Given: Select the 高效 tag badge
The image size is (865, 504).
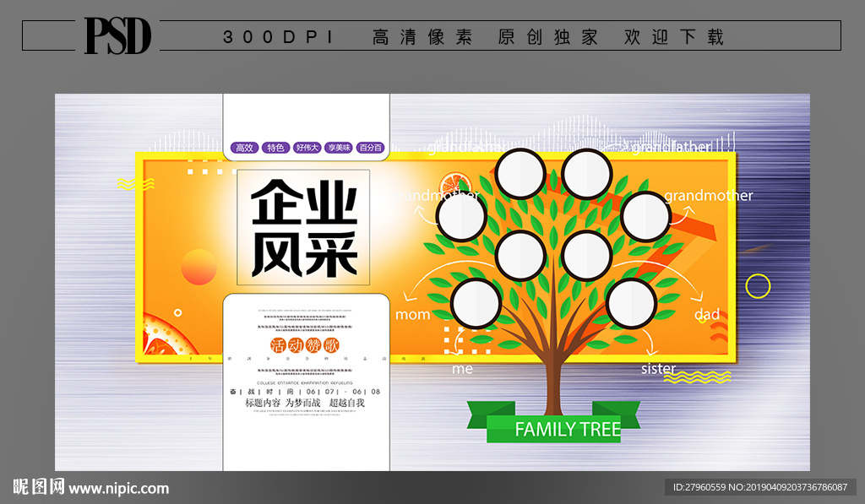Looking at the screenshot, I should pos(244,146).
